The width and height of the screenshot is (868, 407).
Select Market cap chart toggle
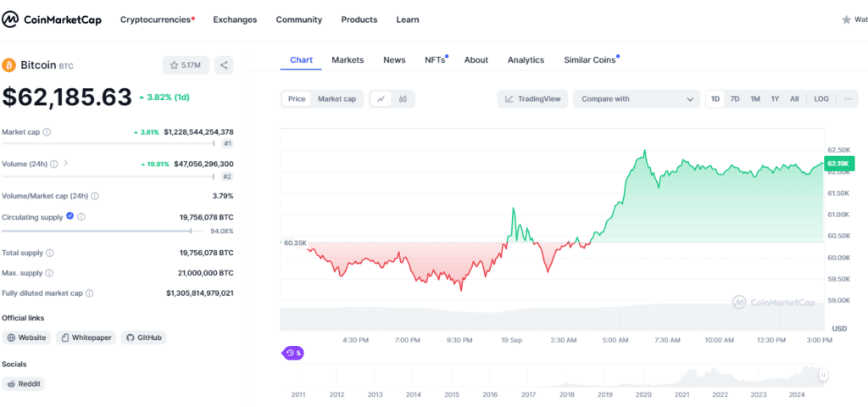pyautogui.click(x=337, y=99)
